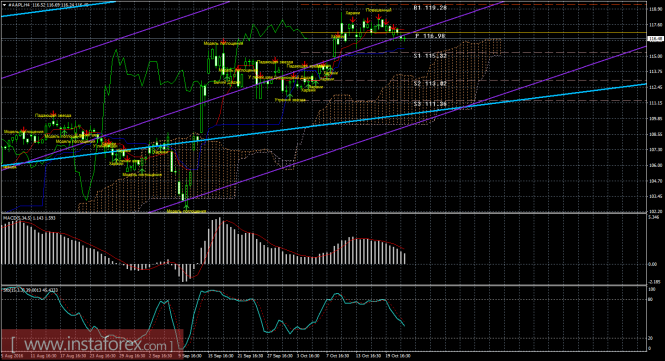Click the red arrow on Падающая звезда at left
This screenshot has width=665, height=361.
coord(53,114)
